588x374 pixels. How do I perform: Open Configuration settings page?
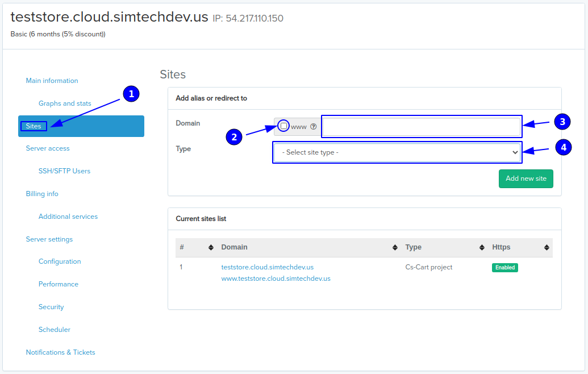(x=60, y=261)
